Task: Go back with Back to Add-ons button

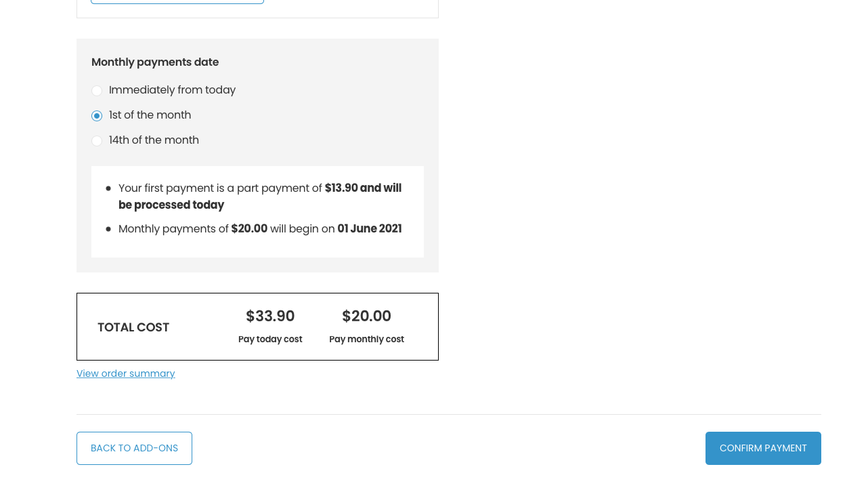Action: pos(134,449)
